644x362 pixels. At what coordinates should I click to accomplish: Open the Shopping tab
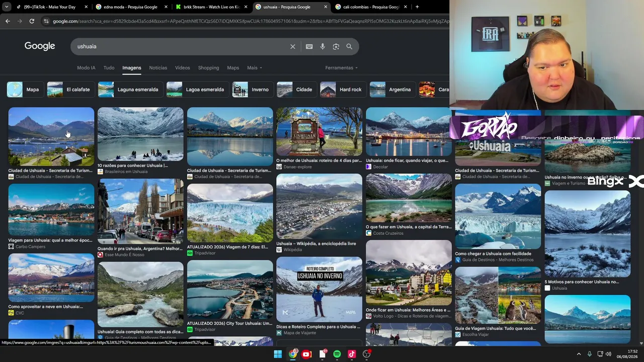click(x=208, y=68)
